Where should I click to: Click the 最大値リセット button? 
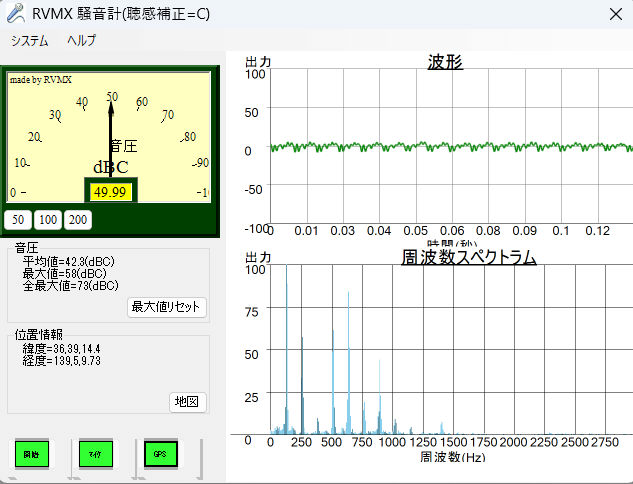point(167,307)
